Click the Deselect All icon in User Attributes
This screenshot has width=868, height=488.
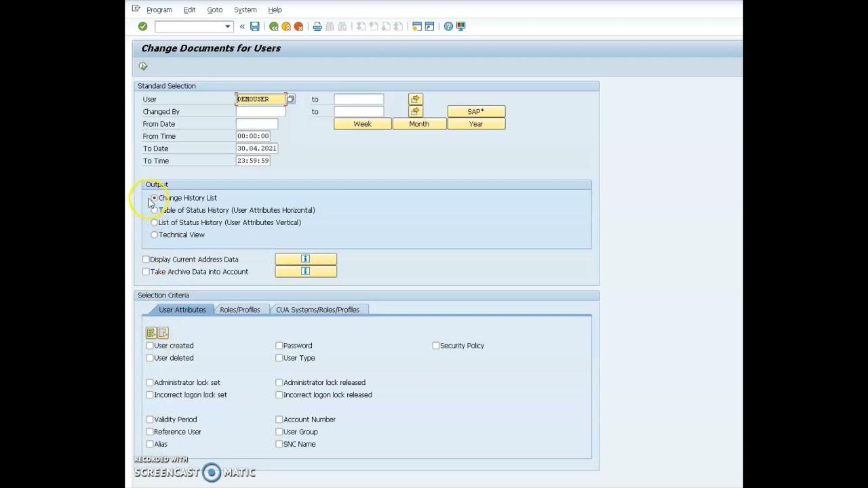[x=163, y=333]
